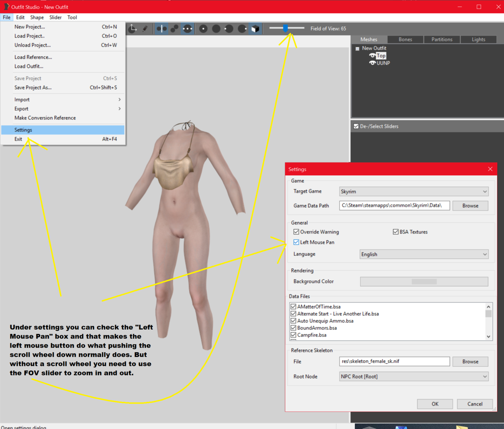504x429 pixels.
Task: Click the Game Data Path text field
Action: [394, 205]
